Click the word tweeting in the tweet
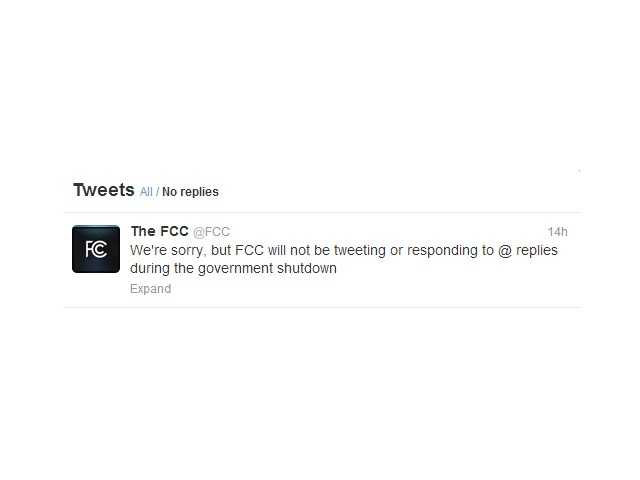Image resolution: width=640 pixels, height=480 pixels. point(360,250)
